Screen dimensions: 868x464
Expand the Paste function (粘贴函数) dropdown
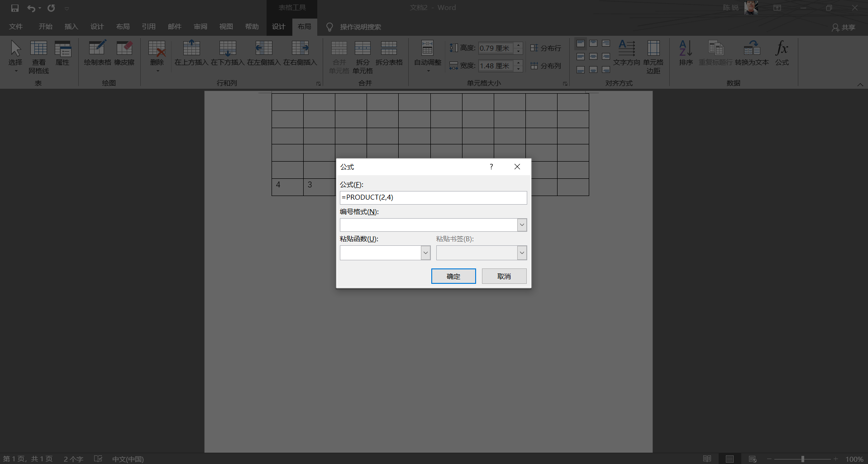pyautogui.click(x=425, y=253)
